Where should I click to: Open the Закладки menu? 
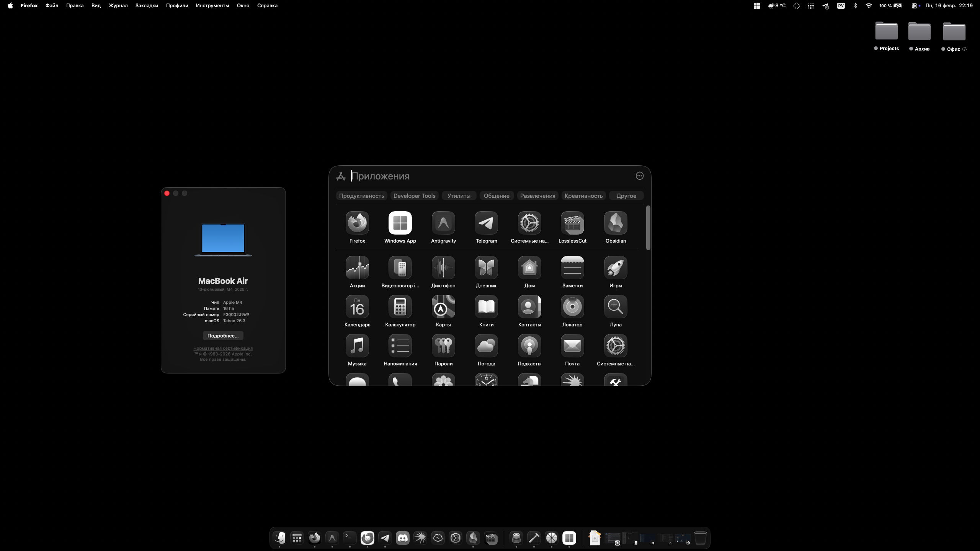tap(147, 6)
